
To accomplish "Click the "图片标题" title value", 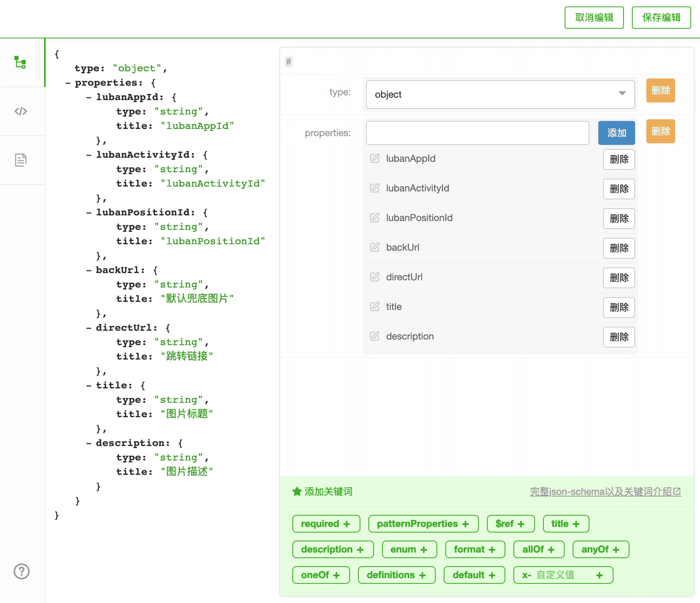I will click(187, 414).
